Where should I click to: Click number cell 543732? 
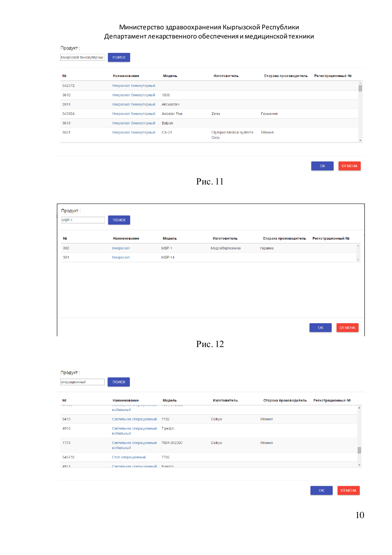[68, 457]
